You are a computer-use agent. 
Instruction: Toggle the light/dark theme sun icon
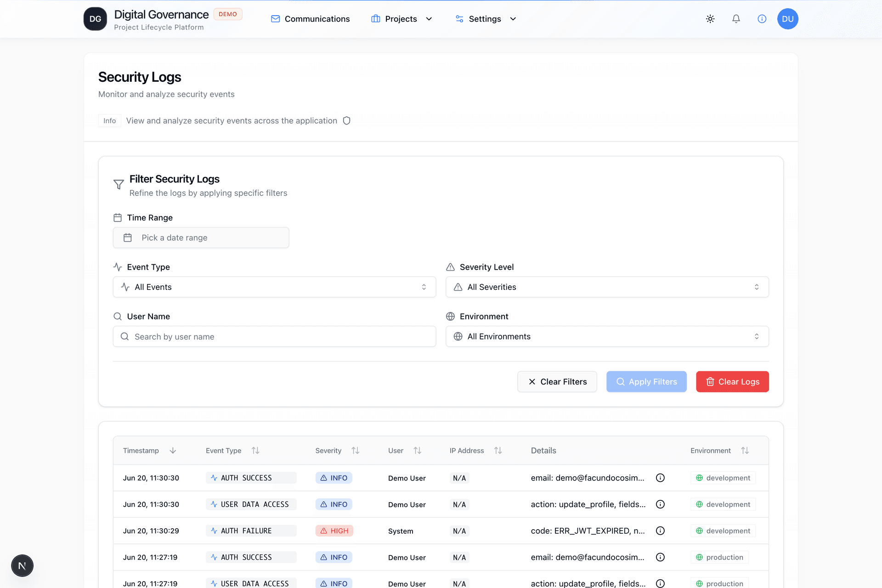click(x=710, y=19)
